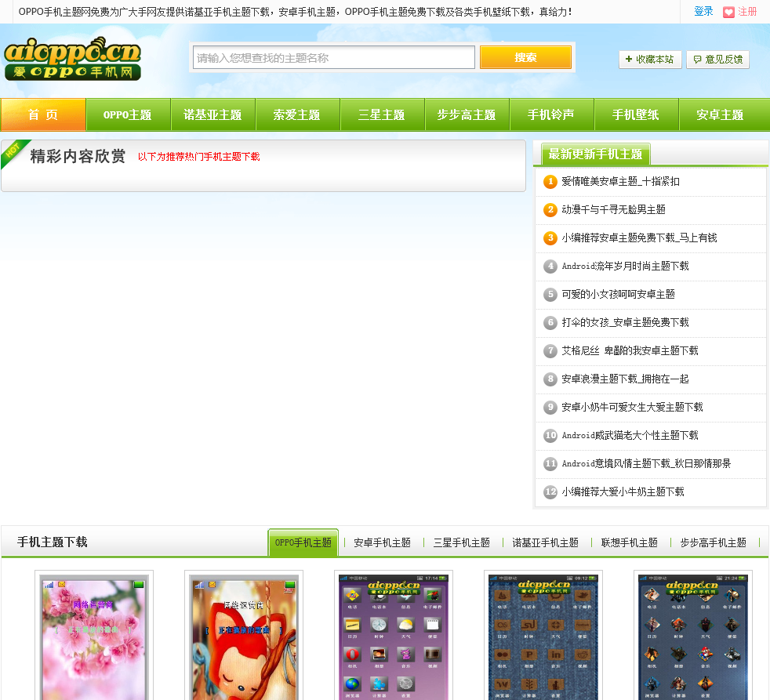Open 动漫千与千寻无脸男主题 link
The height and width of the screenshot is (700, 770).
614,209
